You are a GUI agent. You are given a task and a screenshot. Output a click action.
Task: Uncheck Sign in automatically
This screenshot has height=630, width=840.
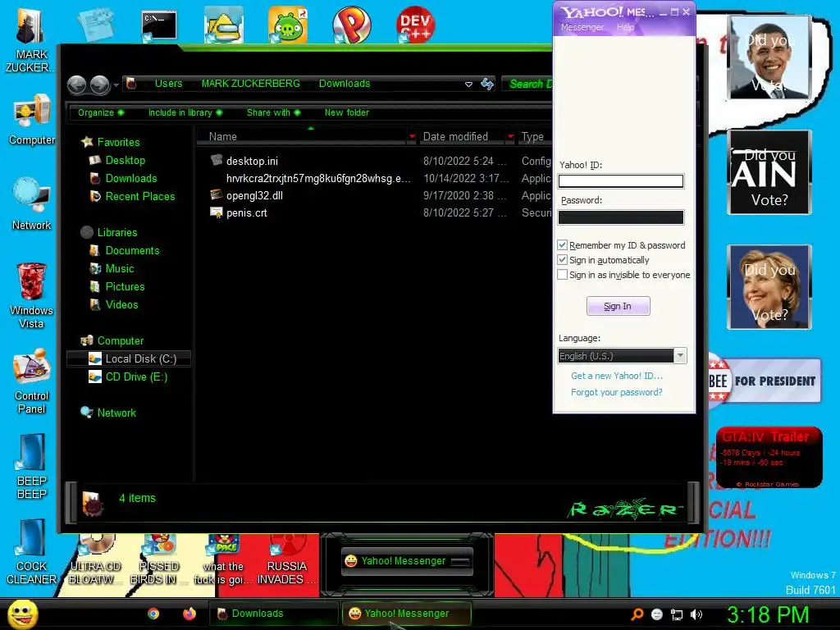(562, 260)
